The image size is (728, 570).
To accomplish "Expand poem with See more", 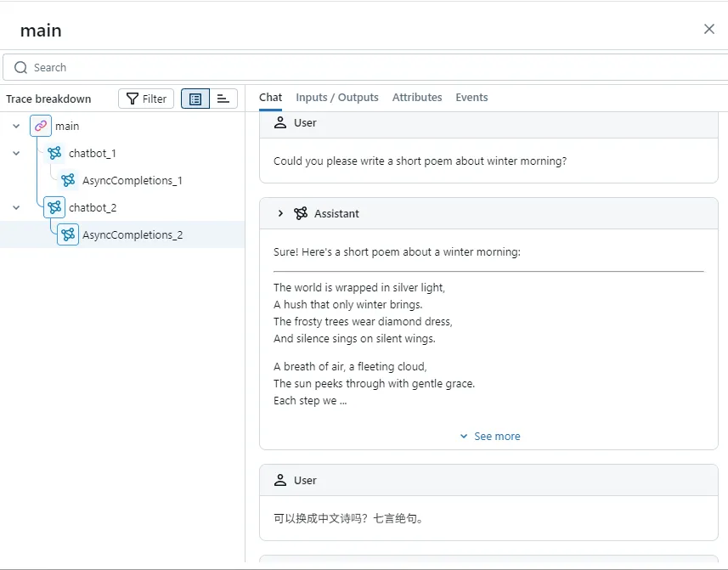I will pos(490,437).
